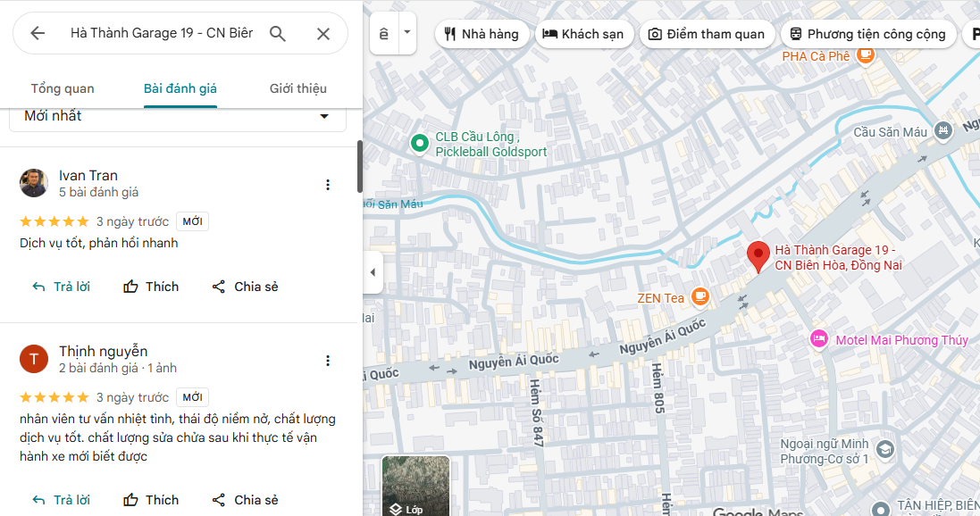Click the Hà Thành Garage 19 search field

(x=162, y=33)
